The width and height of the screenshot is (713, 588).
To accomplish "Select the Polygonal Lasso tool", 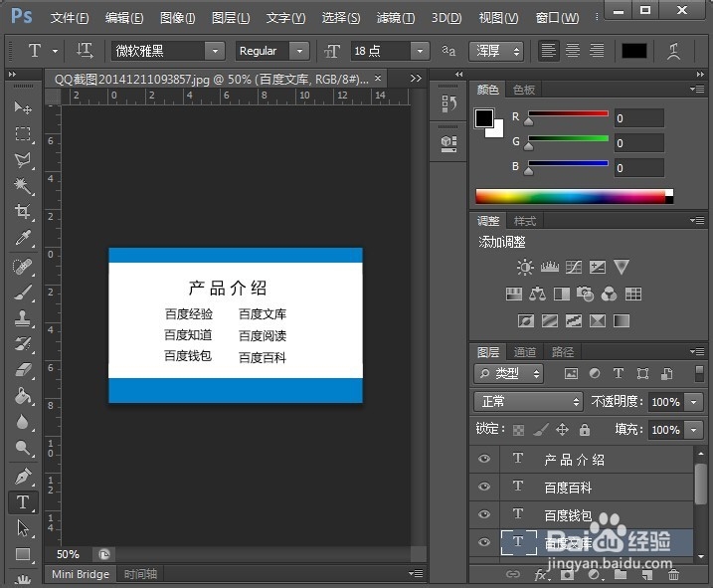I will 22,160.
